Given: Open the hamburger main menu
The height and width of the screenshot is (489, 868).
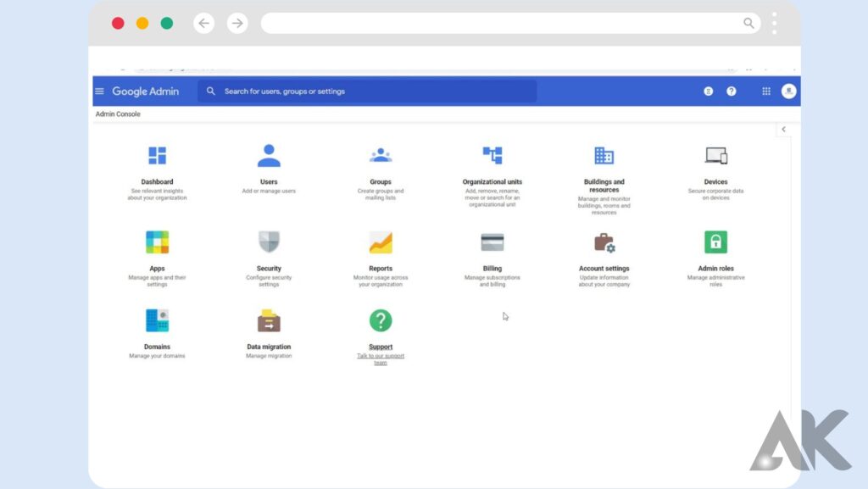Looking at the screenshot, I should 100,92.
